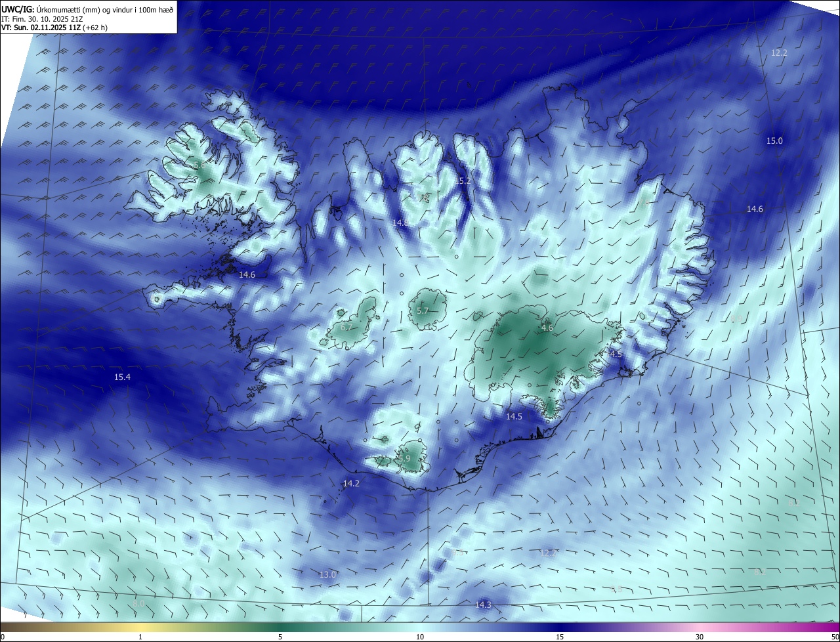Screen dimensions: 840x642
Task: Click the '1' tick on the colour scale
Action: tap(140, 637)
